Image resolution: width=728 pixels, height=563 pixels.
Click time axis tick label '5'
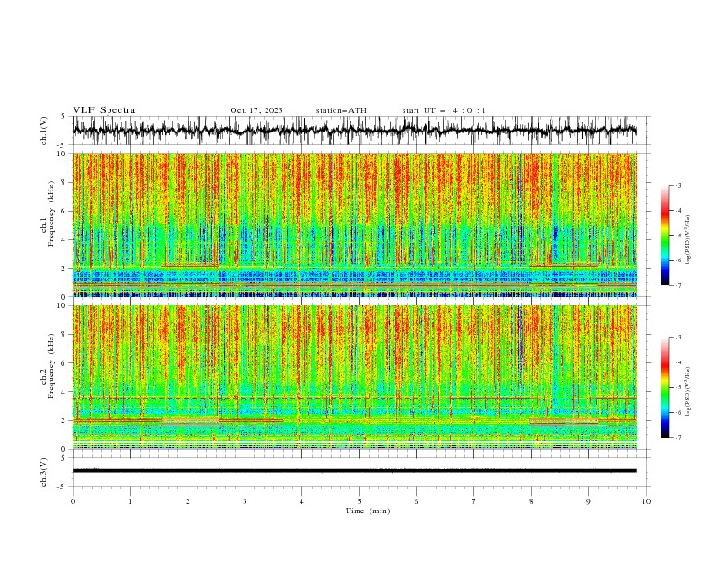[359, 501]
